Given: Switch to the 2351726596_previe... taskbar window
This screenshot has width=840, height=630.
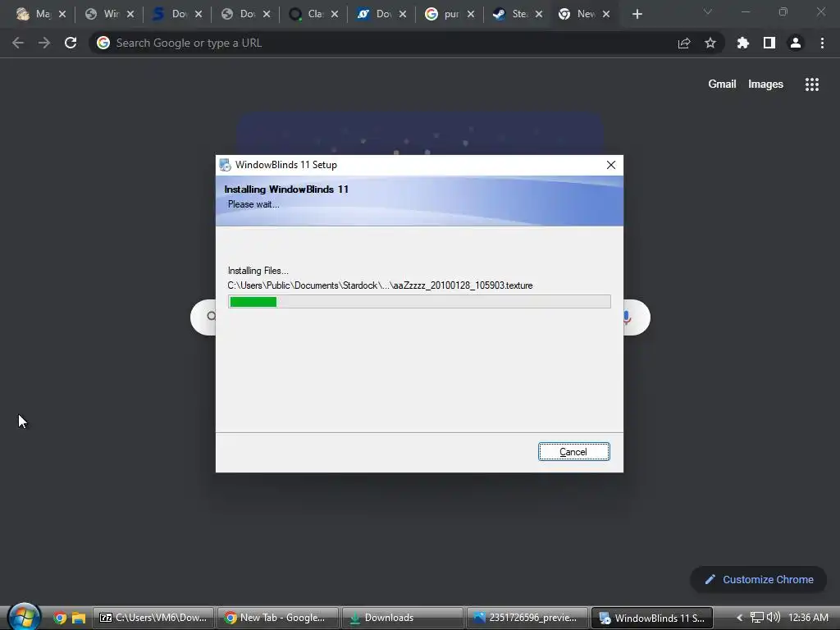Looking at the screenshot, I should pos(527,618).
